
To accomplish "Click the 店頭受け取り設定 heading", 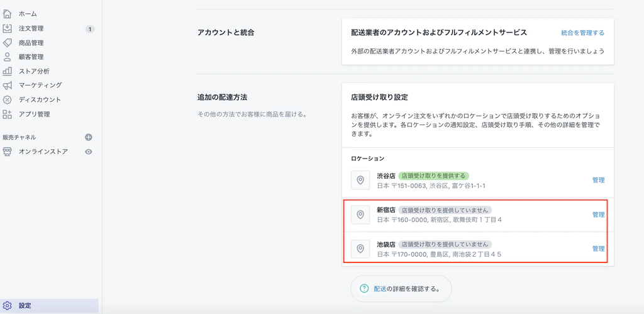I will [379, 98].
